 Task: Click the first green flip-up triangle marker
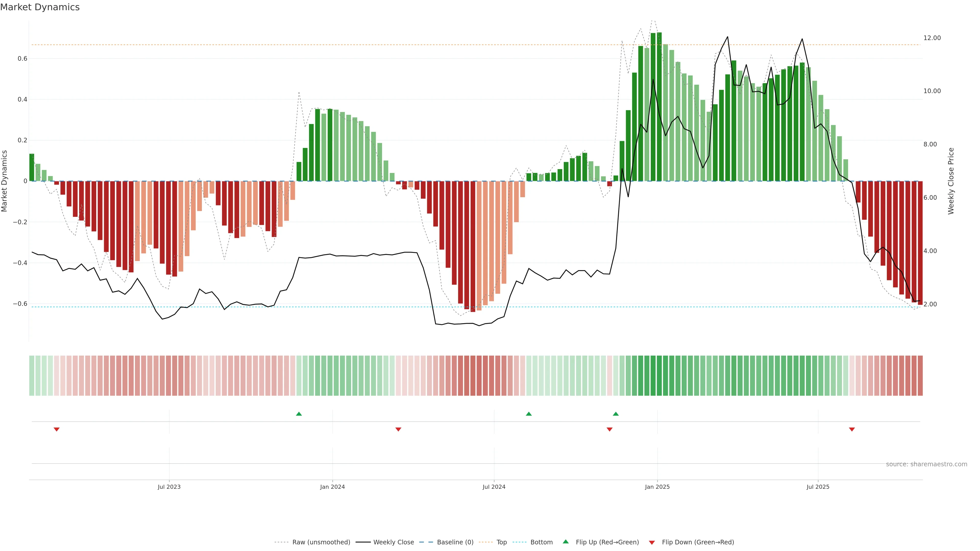coord(299,414)
